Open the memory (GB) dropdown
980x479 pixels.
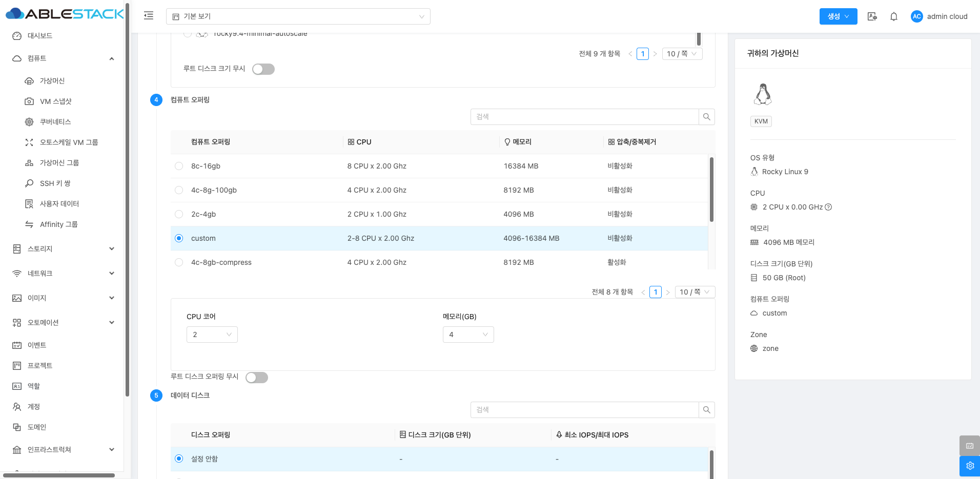(468, 335)
